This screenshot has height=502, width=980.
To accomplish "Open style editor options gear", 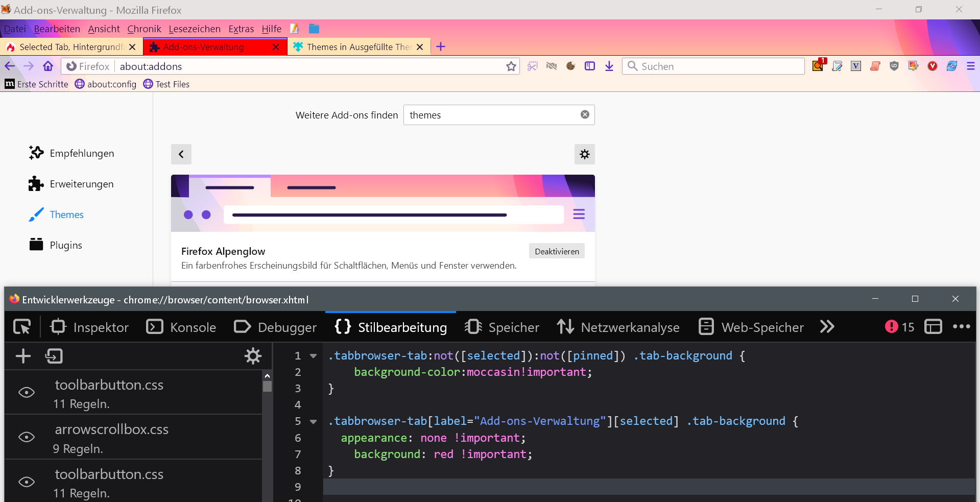I will [253, 356].
